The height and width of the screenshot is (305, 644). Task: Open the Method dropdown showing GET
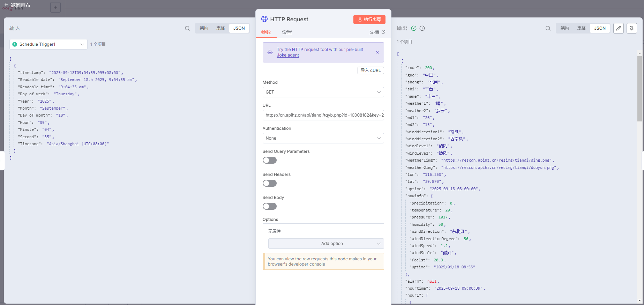(x=323, y=92)
